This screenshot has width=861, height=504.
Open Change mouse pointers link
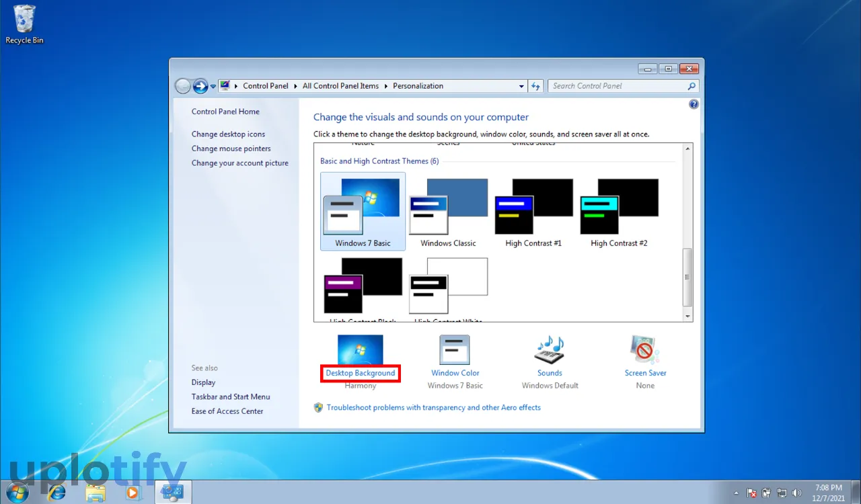coord(231,149)
